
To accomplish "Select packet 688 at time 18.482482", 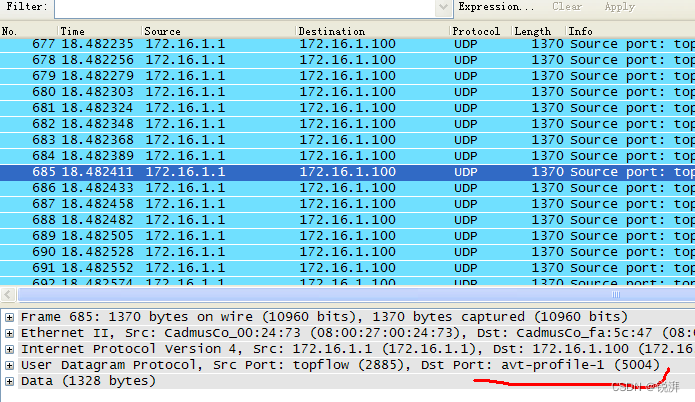I will click(x=348, y=220).
